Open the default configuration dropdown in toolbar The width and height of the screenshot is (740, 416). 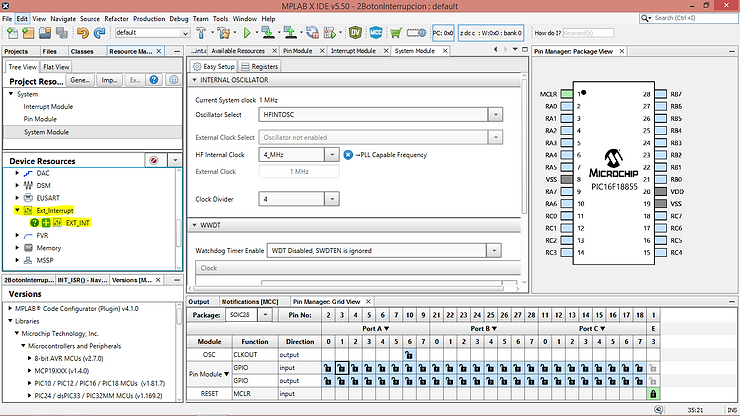185,33
